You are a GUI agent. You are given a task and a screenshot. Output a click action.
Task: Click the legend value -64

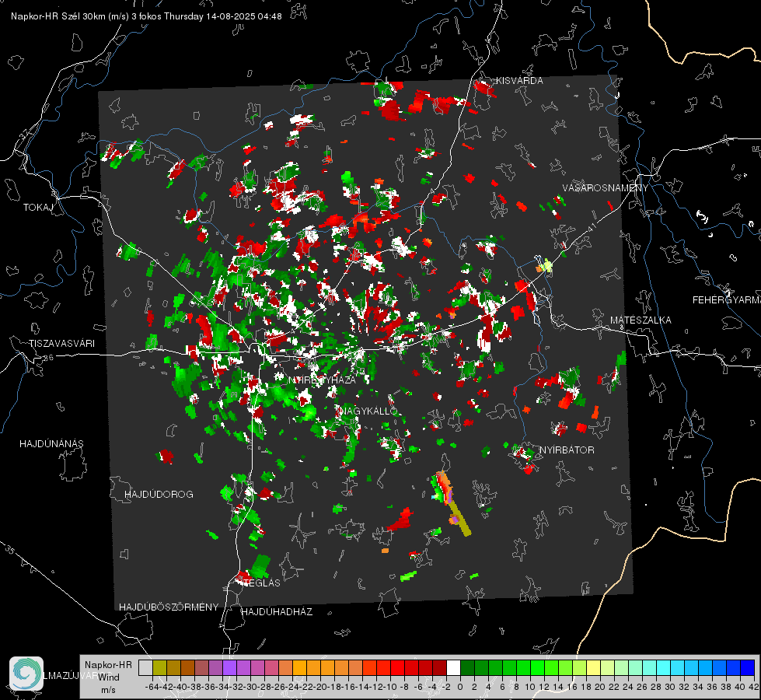152,687
